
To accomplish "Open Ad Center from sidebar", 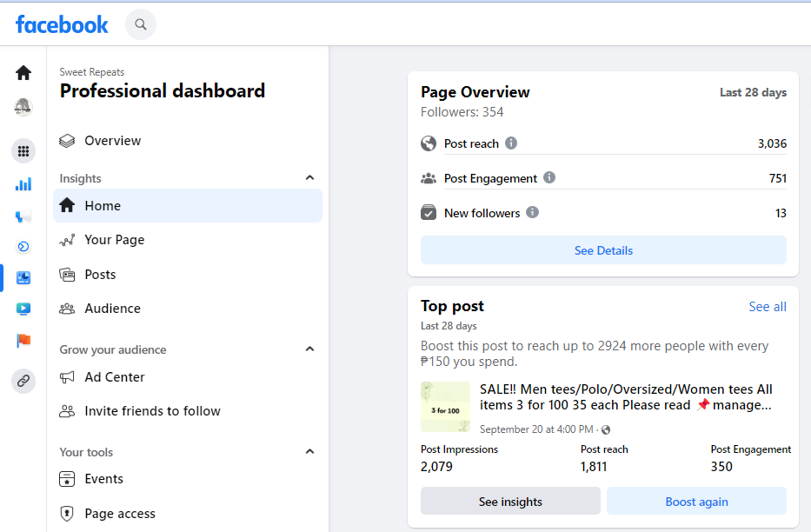I will click(114, 377).
